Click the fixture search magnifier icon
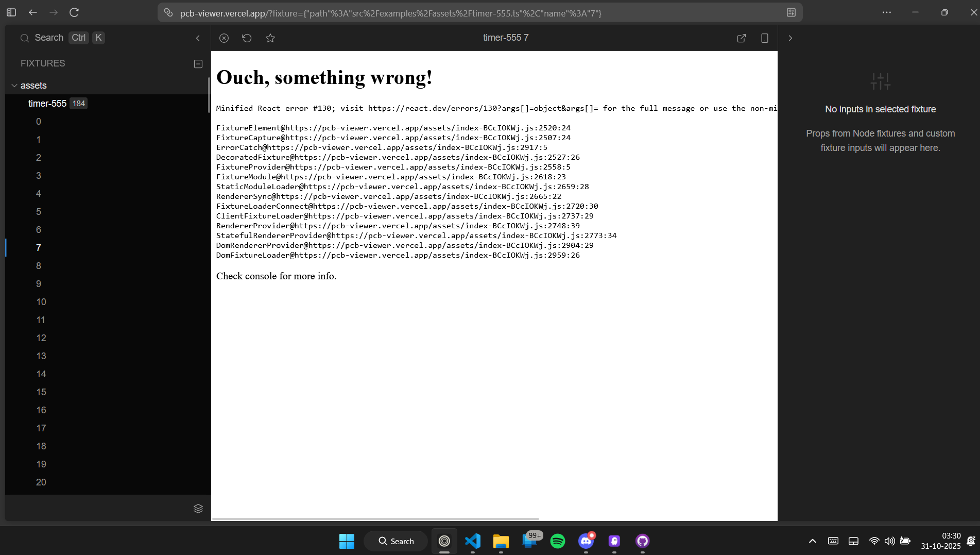Image resolution: width=980 pixels, height=555 pixels. [24, 38]
